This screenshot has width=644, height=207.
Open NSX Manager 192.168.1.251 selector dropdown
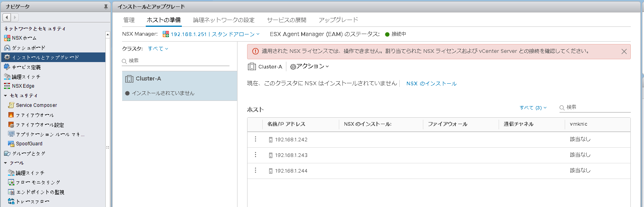215,34
